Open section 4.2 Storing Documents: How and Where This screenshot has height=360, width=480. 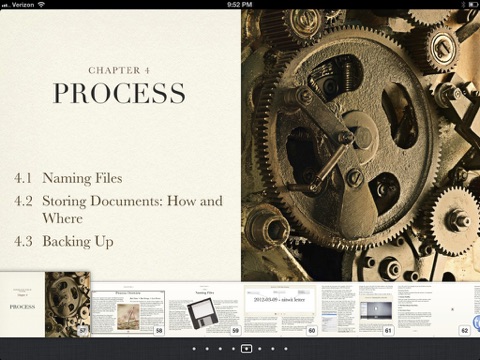pos(118,209)
